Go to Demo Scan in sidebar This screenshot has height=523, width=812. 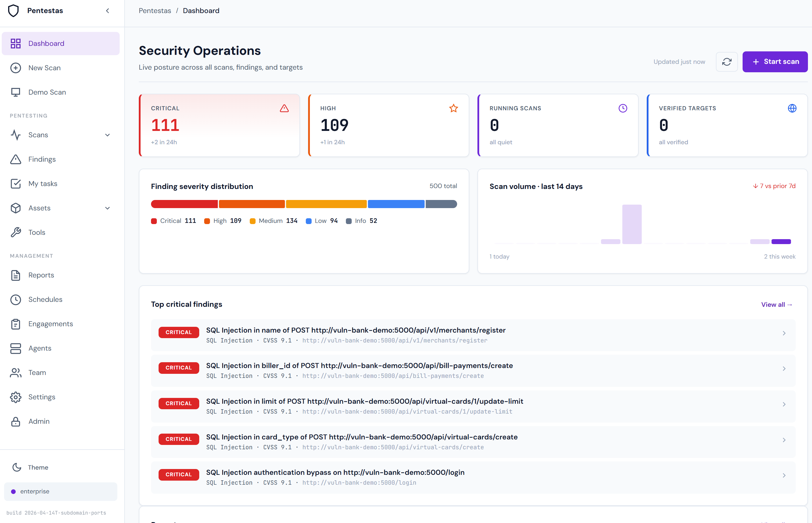click(x=61, y=92)
